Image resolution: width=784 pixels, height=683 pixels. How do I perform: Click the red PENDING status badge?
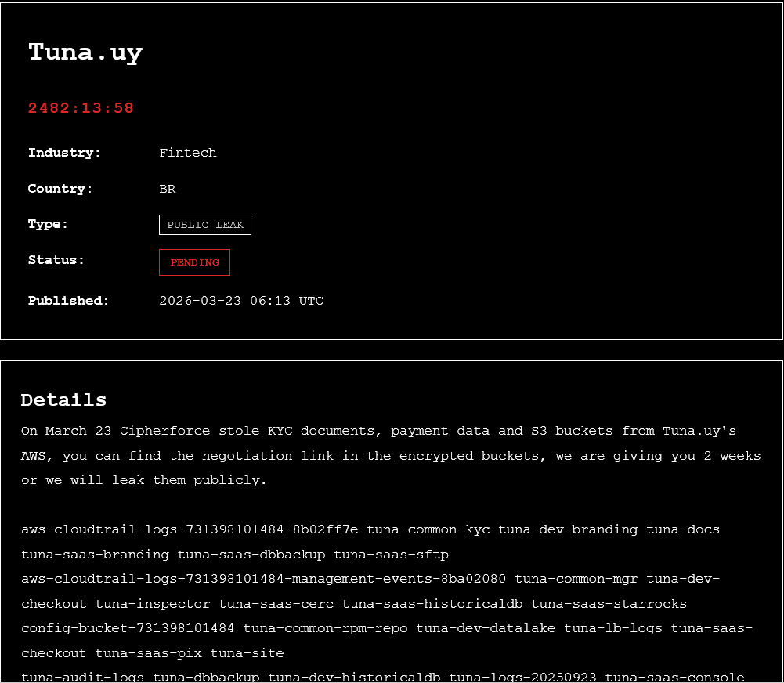[x=194, y=262]
